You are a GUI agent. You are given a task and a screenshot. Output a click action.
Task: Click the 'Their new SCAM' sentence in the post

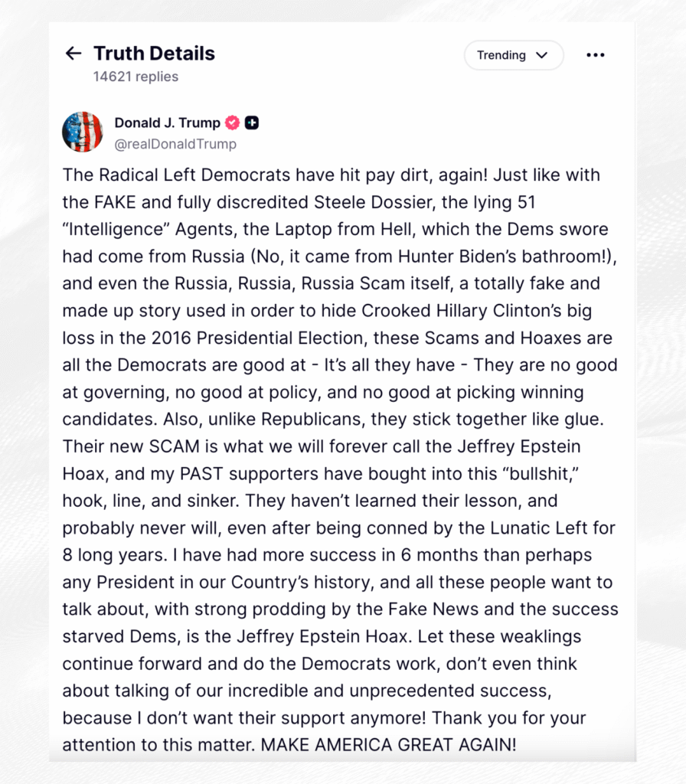(322, 446)
